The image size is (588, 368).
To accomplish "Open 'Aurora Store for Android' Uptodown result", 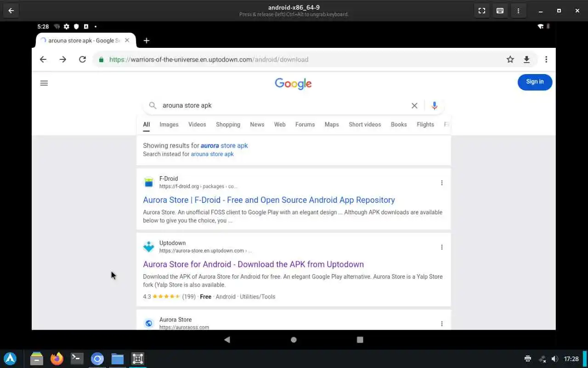I will click(253, 264).
